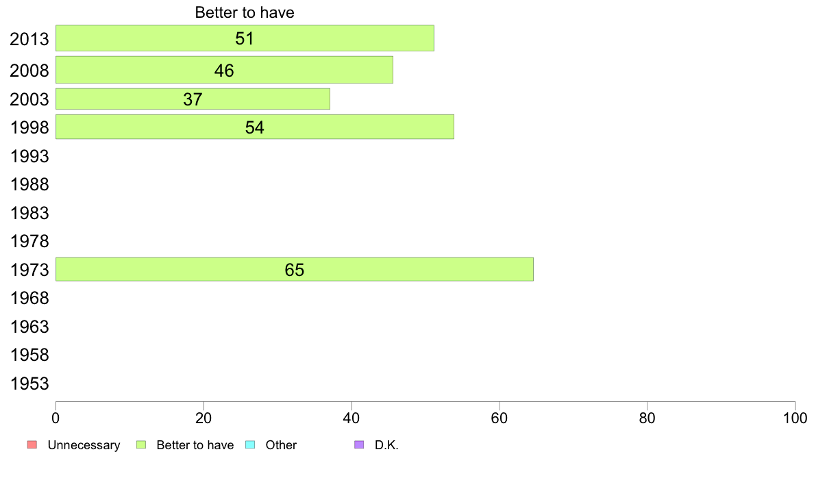814x504 pixels.
Task: Click the red Unnecessary legend swatch
Action: (32, 445)
